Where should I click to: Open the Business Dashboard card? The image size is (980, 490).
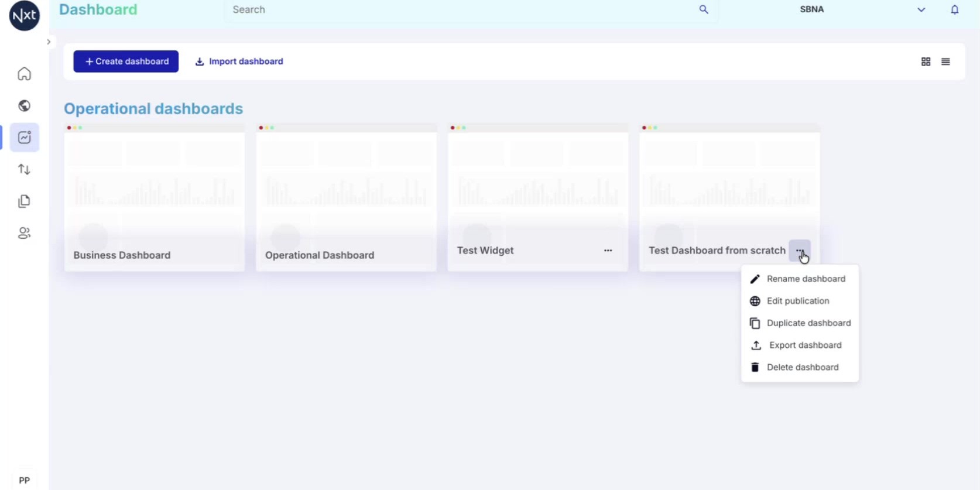coord(155,198)
